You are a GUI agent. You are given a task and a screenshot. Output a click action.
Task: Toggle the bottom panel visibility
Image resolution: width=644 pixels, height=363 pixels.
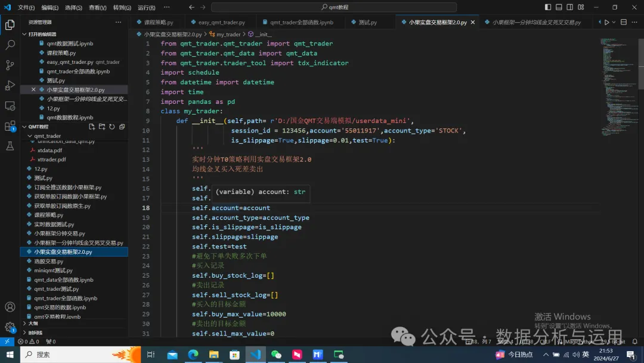[x=559, y=7]
